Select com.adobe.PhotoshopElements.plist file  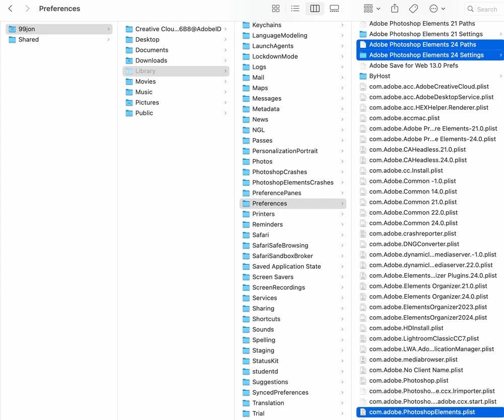tap(430, 412)
